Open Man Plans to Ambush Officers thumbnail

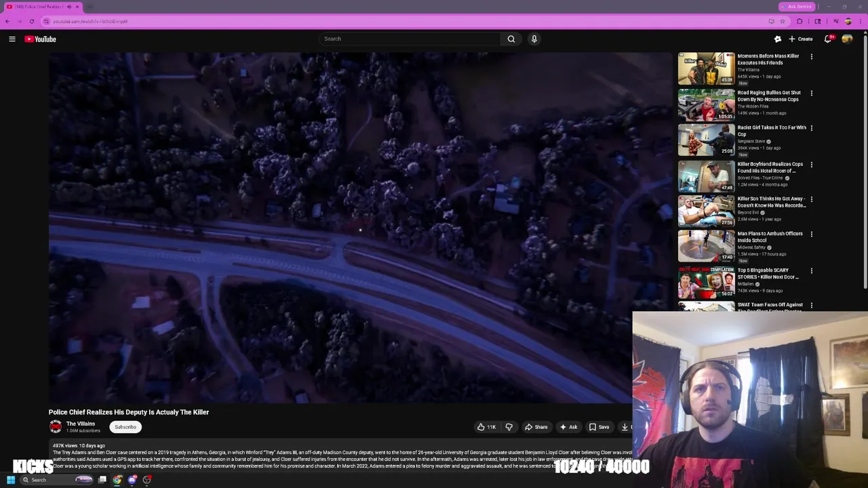(x=706, y=246)
